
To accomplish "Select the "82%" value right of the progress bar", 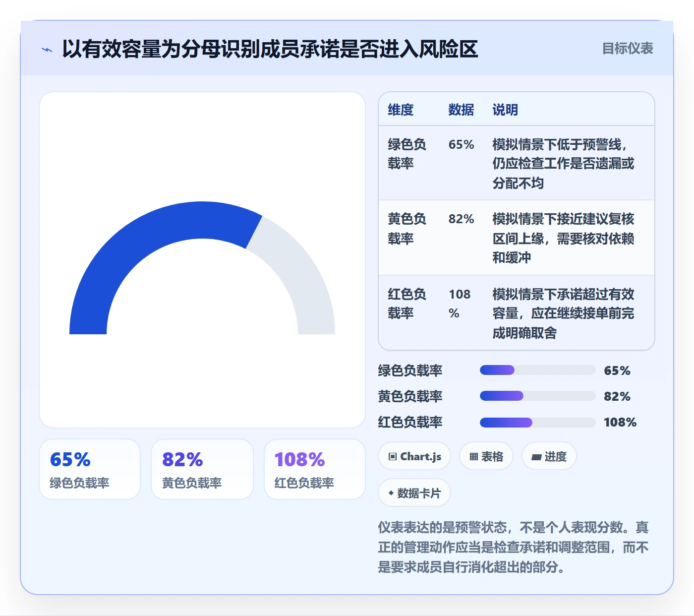I will coord(617,396).
